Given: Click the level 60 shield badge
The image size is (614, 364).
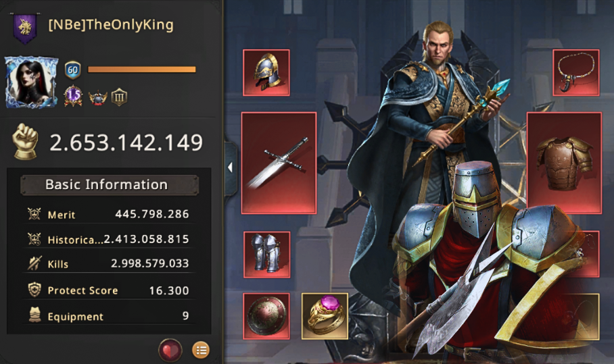Looking at the screenshot, I should [73, 70].
